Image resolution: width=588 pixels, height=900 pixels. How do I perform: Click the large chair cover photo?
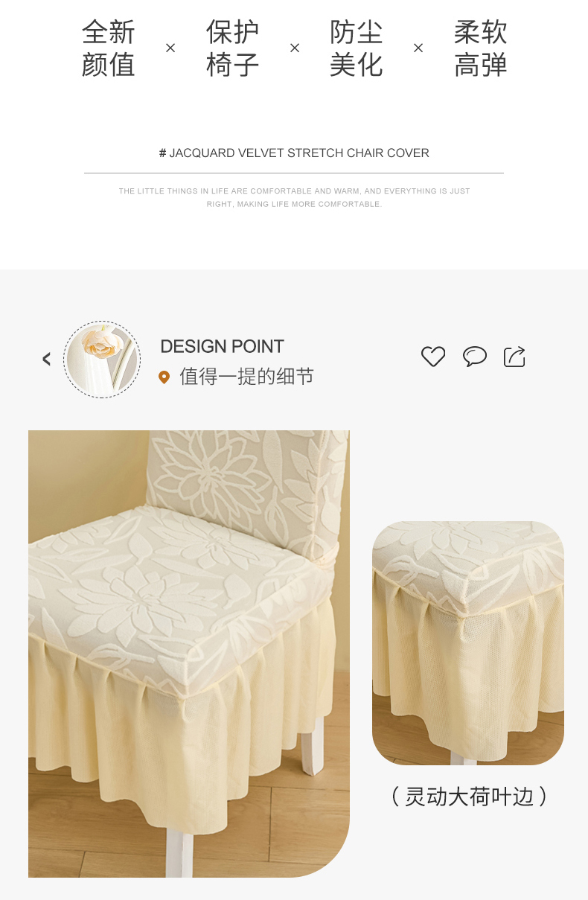click(189, 654)
